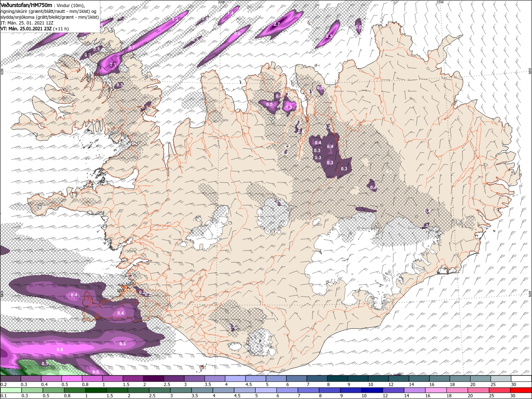The width and height of the screenshot is (532, 399).
Task: Click the bright pink 0.5 snow legend swatch
Action: pos(71,379)
